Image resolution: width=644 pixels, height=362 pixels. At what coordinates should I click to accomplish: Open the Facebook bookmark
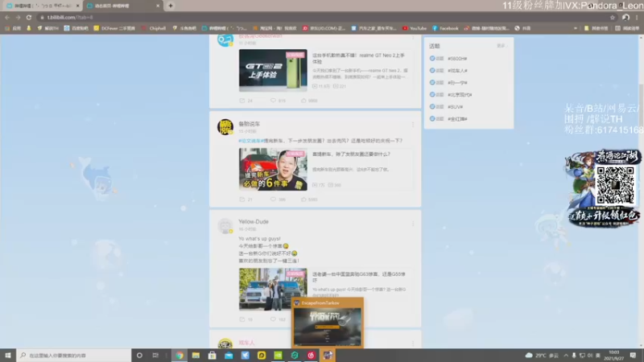[445, 28]
